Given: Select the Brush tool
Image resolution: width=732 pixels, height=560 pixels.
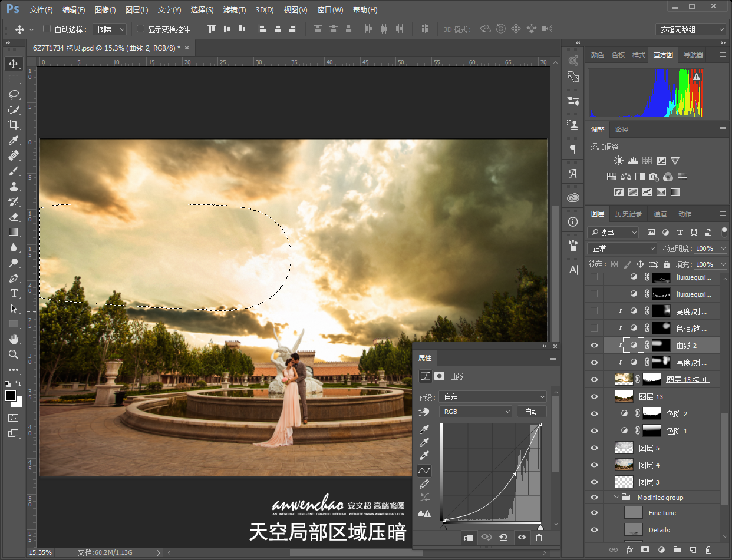Looking at the screenshot, I should pyautogui.click(x=14, y=171).
